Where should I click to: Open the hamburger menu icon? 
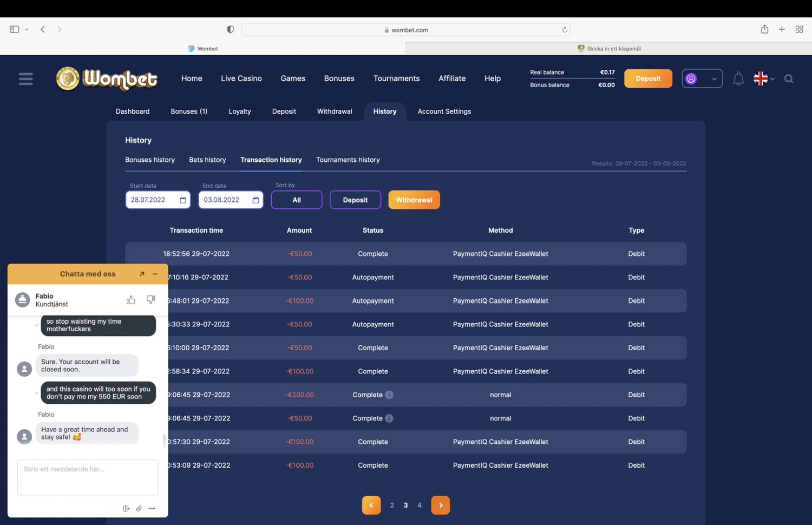(25, 79)
